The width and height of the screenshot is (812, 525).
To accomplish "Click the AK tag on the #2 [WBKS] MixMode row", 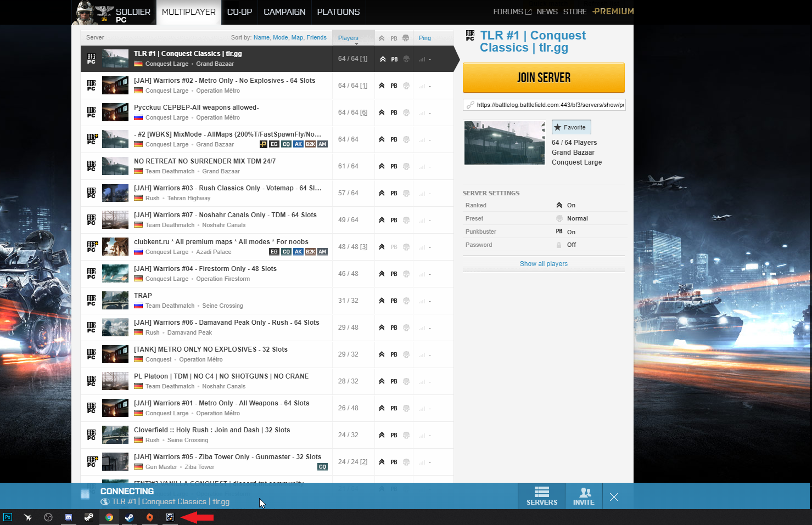I will (x=298, y=144).
